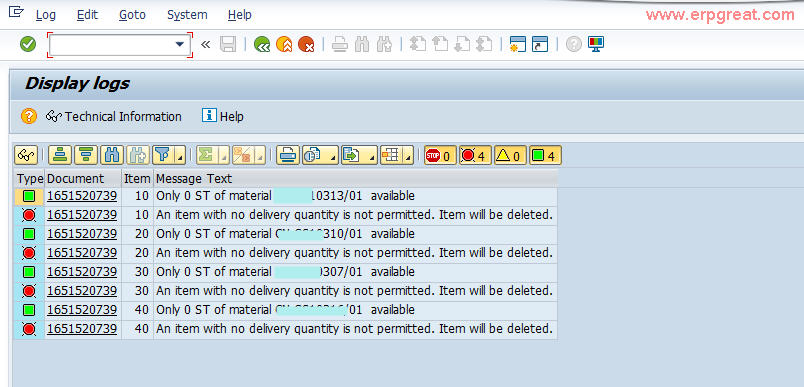Open document 1651520739 in the item 10 'Only 0 ST' row
804x387 pixels.
point(82,196)
